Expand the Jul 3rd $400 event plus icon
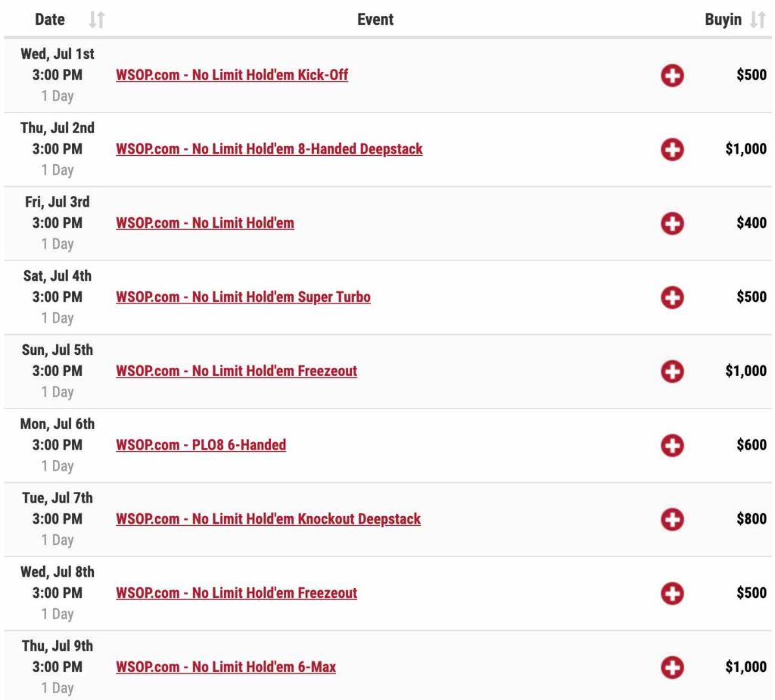This screenshot has width=775, height=700. click(x=672, y=223)
